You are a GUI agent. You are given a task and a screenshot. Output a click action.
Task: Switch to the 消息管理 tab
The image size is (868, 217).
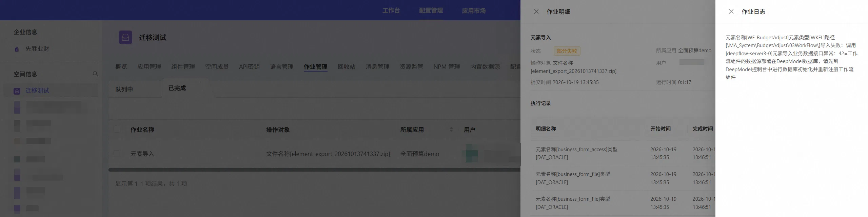(x=377, y=67)
